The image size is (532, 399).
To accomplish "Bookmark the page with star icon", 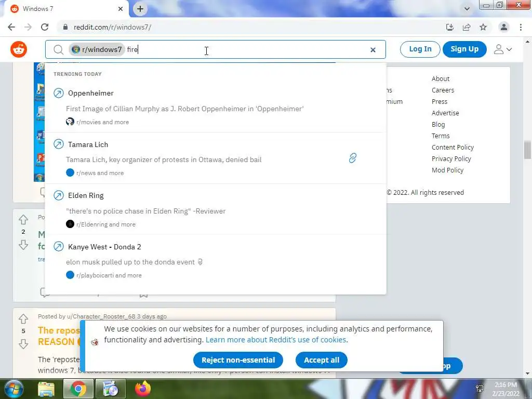I will point(483,27).
